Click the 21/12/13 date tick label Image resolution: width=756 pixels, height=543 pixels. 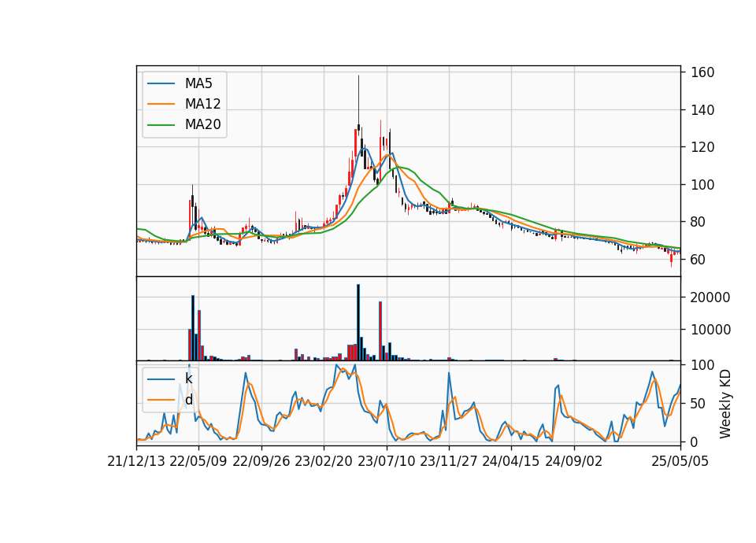(x=136, y=461)
